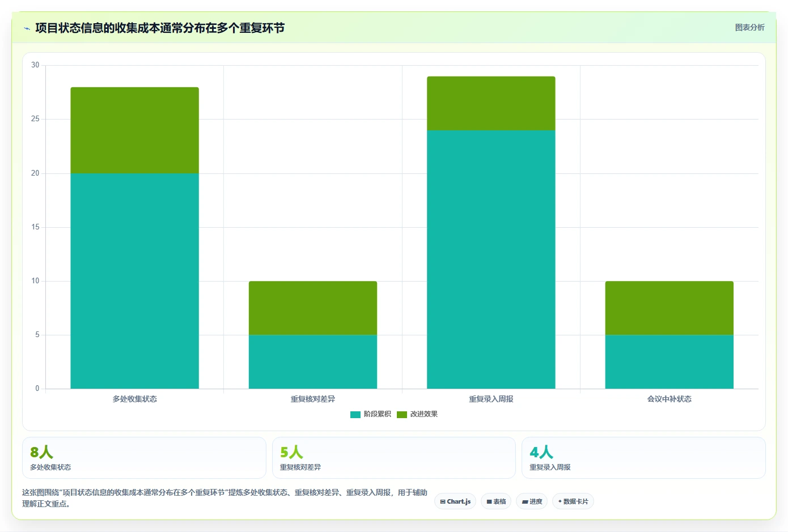The width and height of the screenshot is (788, 532).
Task: Select the 8人 多处收集状态 data card
Action: (144, 458)
